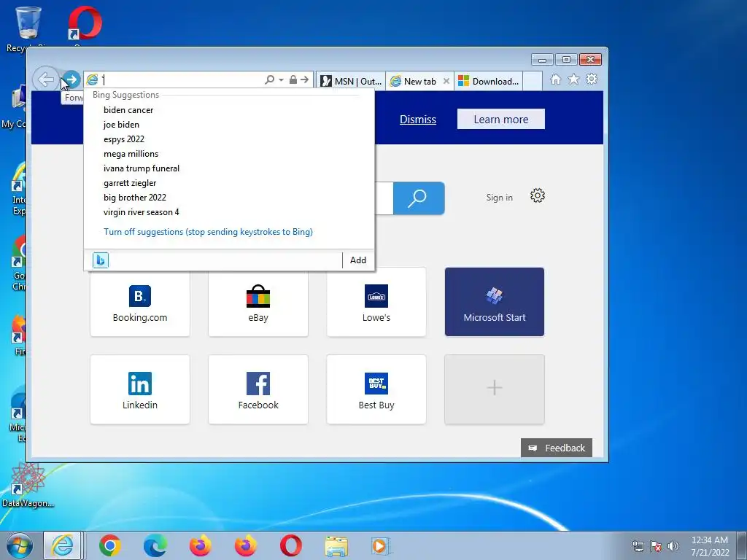The height and width of the screenshot is (560, 747).
Task: Open the DataWagon desktop shortcut
Action: pyautogui.click(x=28, y=485)
